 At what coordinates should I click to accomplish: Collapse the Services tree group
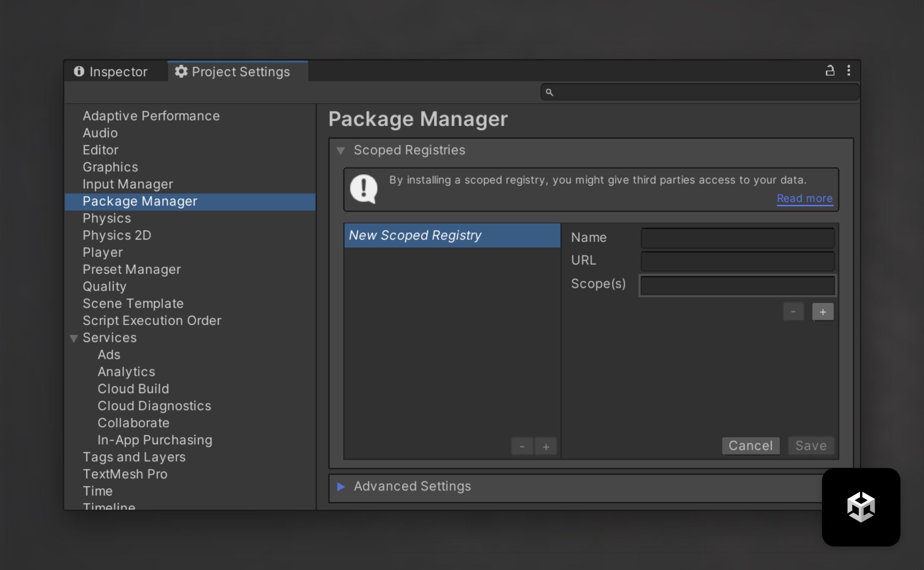pos(74,338)
